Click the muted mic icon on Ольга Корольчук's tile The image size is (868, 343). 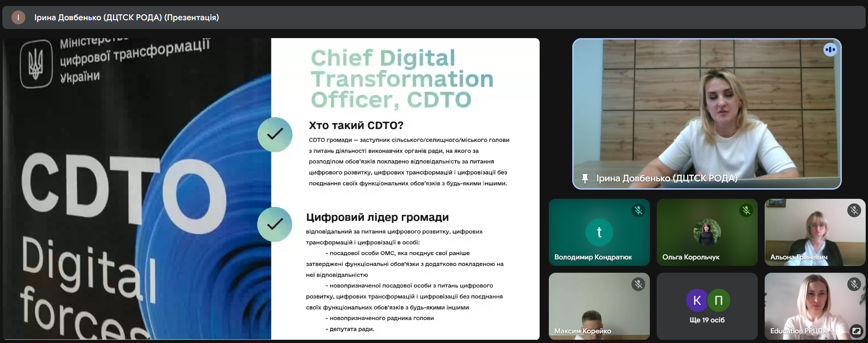(746, 210)
